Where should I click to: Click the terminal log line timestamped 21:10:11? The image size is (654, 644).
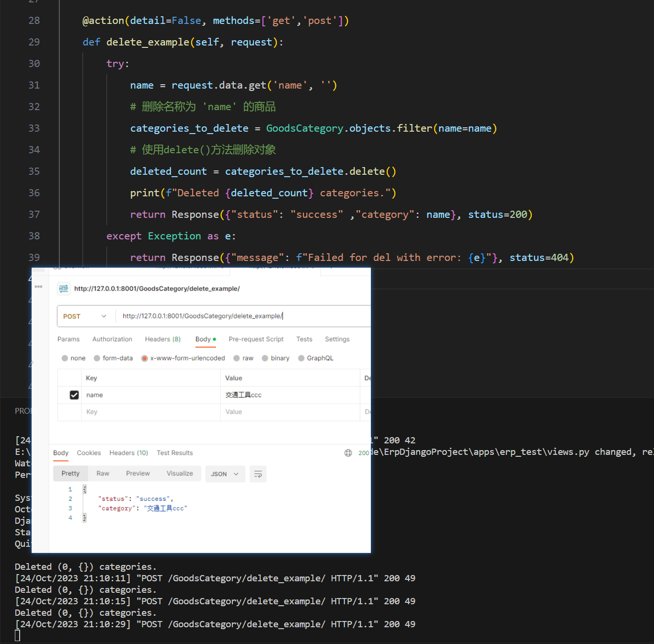tap(215, 578)
